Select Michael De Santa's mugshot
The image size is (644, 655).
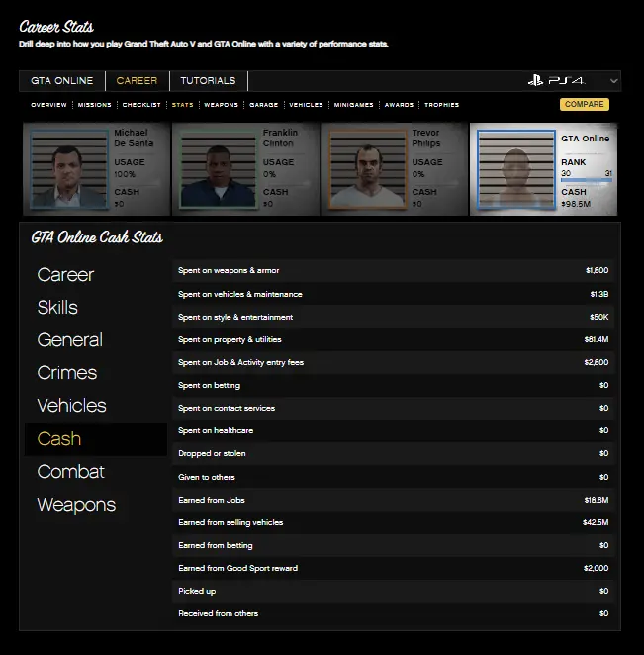pyautogui.click(x=67, y=169)
